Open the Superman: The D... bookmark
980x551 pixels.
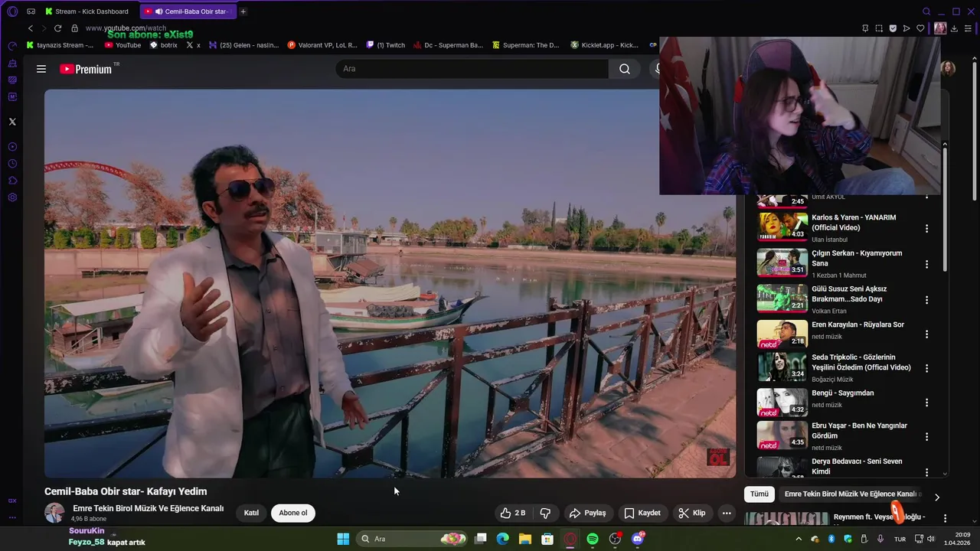[525, 45]
